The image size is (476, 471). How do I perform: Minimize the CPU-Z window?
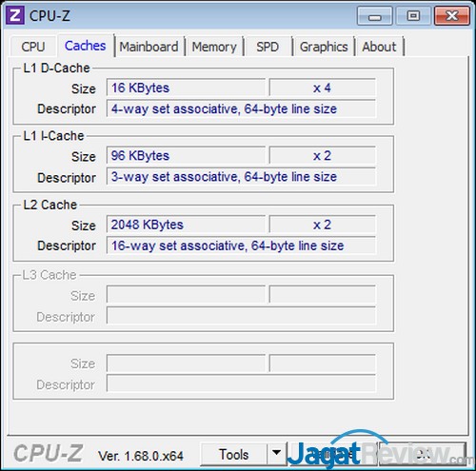pyautogui.click(x=374, y=16)
